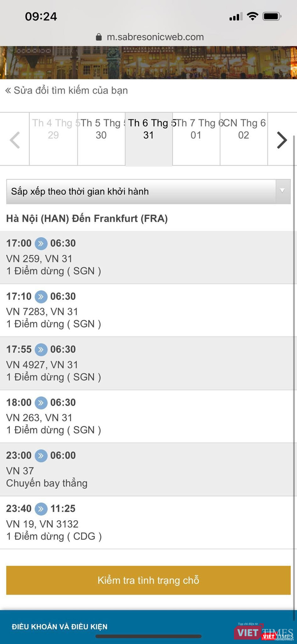297x644 pixels.
Task: Click the arrow icon on the 17:10 flight
Action: click(41, 296)
